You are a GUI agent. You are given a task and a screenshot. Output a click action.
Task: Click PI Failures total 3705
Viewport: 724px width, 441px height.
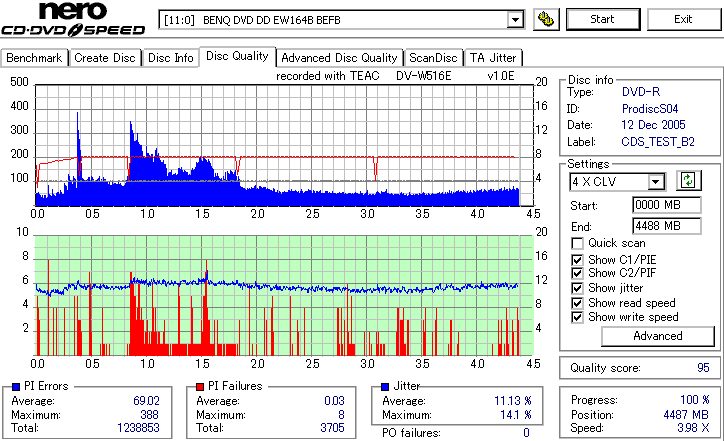point(332,428)
